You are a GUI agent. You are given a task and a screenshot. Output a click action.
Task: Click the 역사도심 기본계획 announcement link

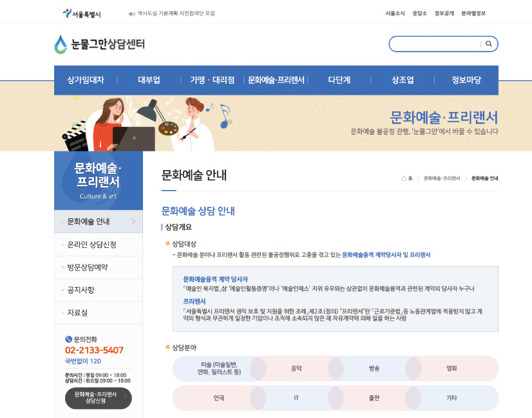pyautogui.click(x=176, y=14)
